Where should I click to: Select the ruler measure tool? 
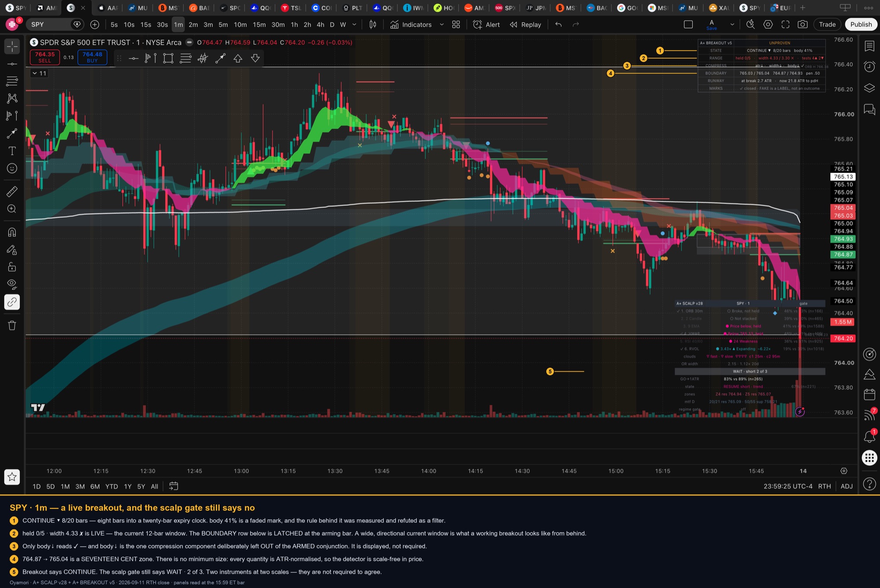click(x=12, y=191)
